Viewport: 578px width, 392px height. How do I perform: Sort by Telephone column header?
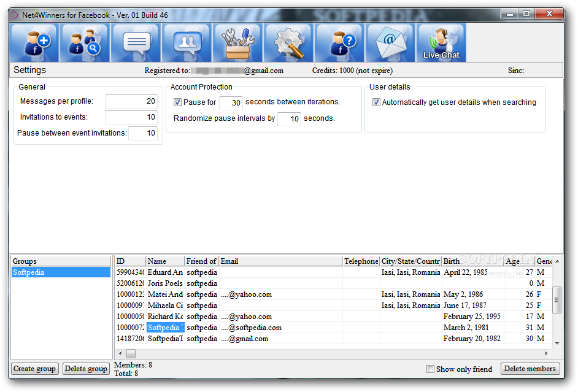(361, 261)
